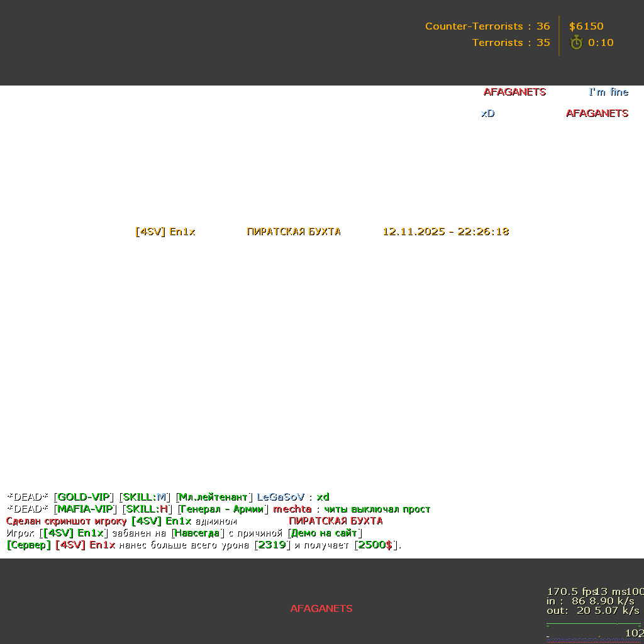Click the I'm fine player name
Screen dimensions: 644x644
[608, 92]
